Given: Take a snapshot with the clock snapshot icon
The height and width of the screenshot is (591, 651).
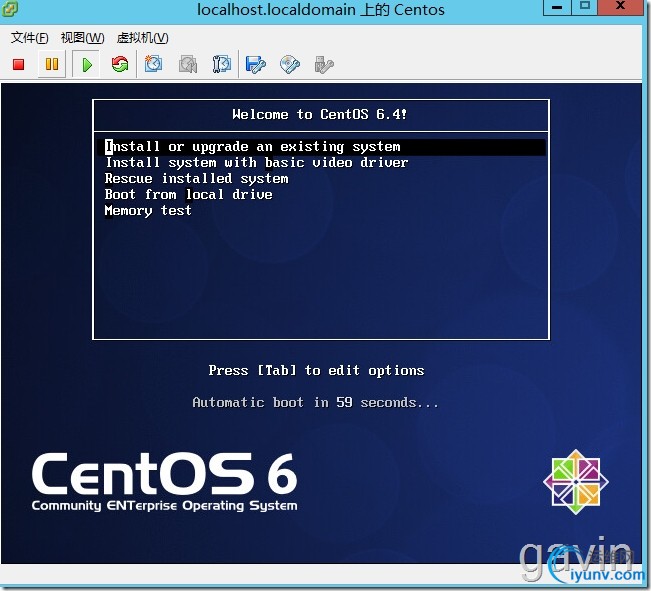Looking at the screenshot, I should click(x=153, y=64).
